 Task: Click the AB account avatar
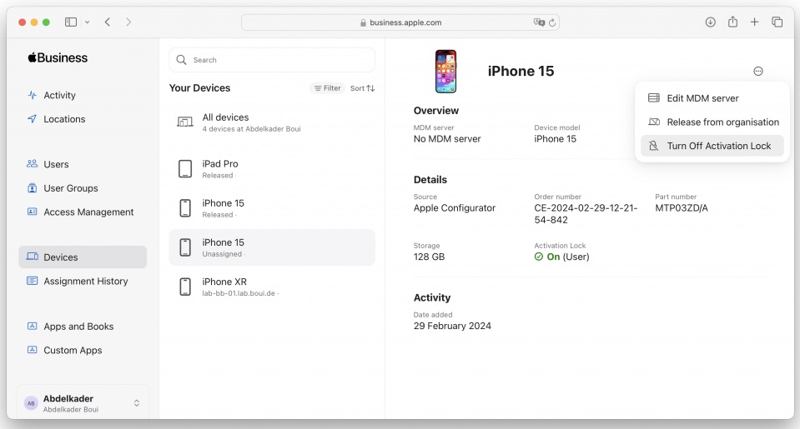pyautogui.click(x=31, y=403)
